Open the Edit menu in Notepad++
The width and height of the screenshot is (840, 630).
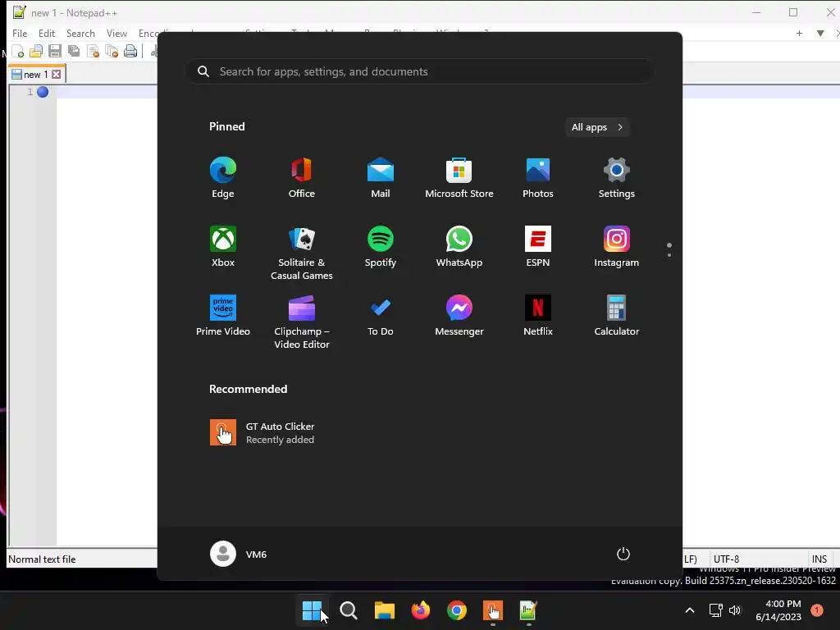(x=47, y=33)
